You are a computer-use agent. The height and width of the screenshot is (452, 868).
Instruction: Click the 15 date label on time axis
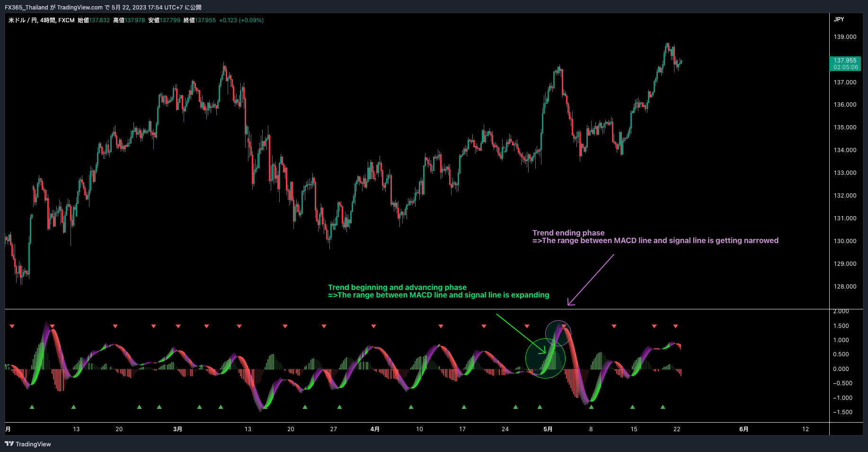point(634,429)
